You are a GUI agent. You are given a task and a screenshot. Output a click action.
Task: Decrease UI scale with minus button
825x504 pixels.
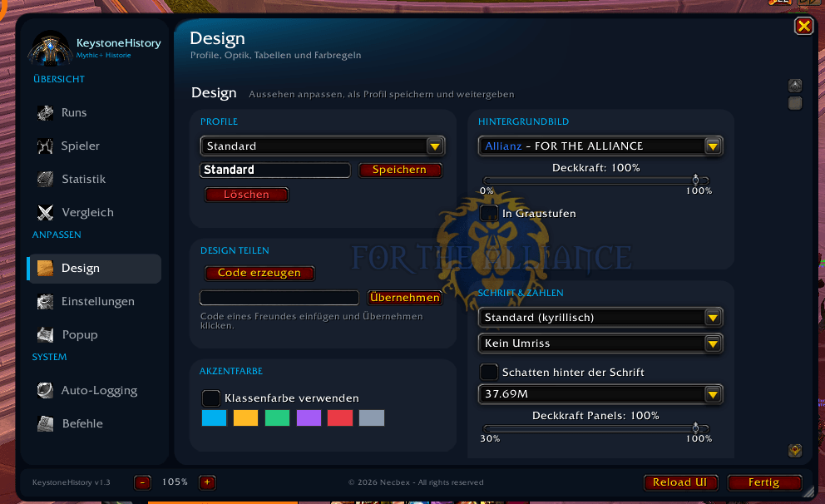coord(142,482)
